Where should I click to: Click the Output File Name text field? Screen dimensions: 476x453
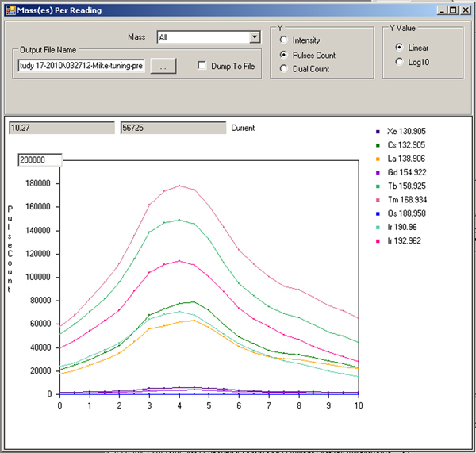pyautogui.click(x=81, y=67)
